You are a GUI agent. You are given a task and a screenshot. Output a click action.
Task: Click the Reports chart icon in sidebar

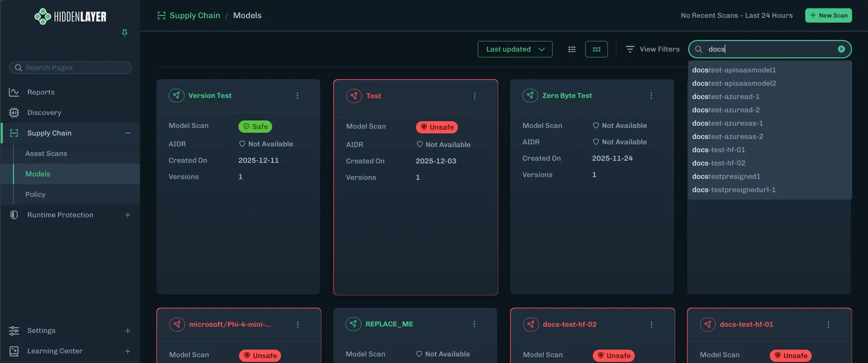14,92
